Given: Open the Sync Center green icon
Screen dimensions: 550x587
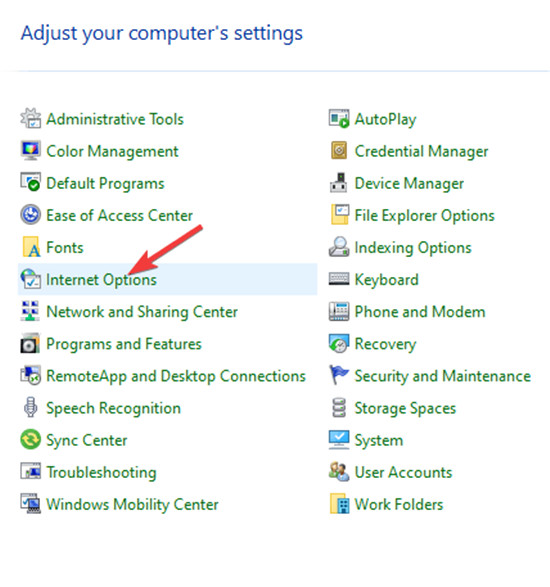Looking at the screenshot, I should tap(31, 440).
